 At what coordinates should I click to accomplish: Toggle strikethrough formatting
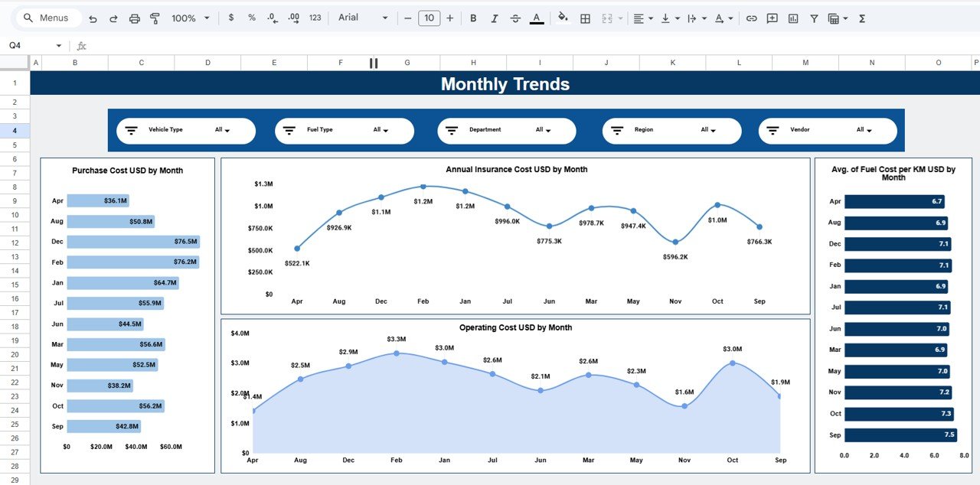[x=515, y=18]
